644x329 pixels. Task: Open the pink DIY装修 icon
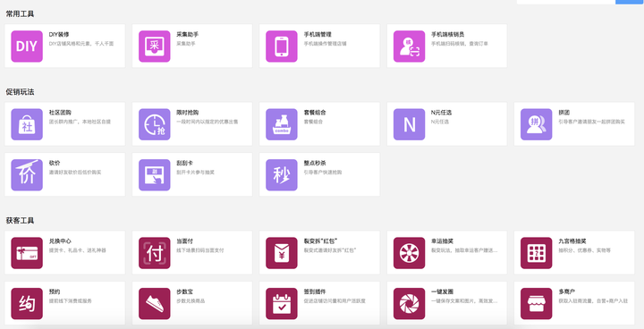(x=27, y=46)
